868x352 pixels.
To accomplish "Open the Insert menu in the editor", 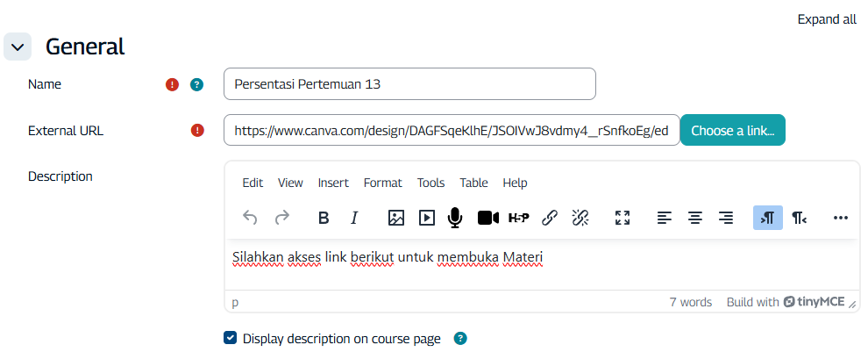I will point(333,183).
